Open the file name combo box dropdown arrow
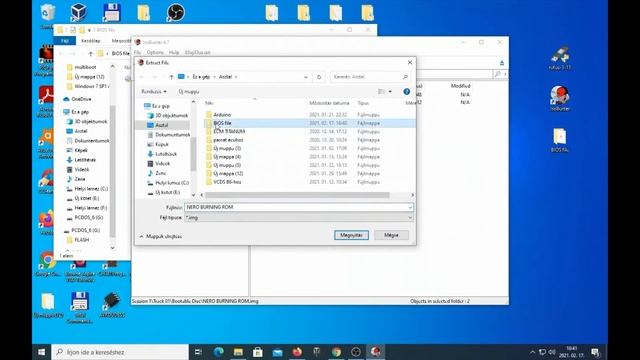The width and height of the screenshot is (640, 360). pos(410,207)
